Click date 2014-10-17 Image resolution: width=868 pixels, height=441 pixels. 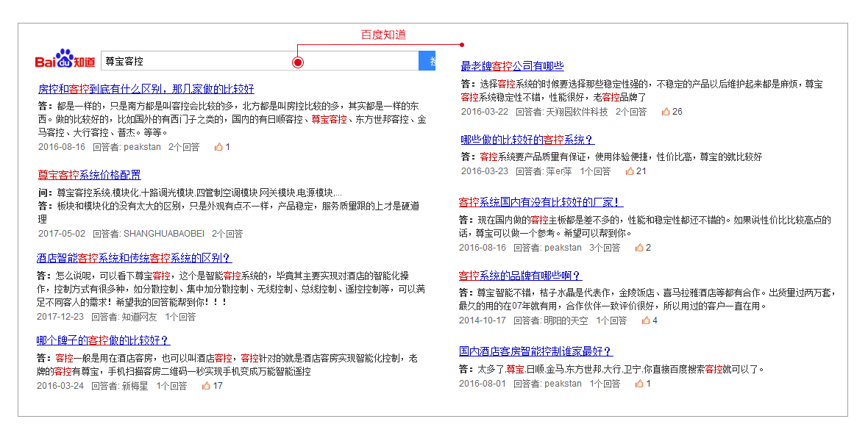(x=482, y=320)
